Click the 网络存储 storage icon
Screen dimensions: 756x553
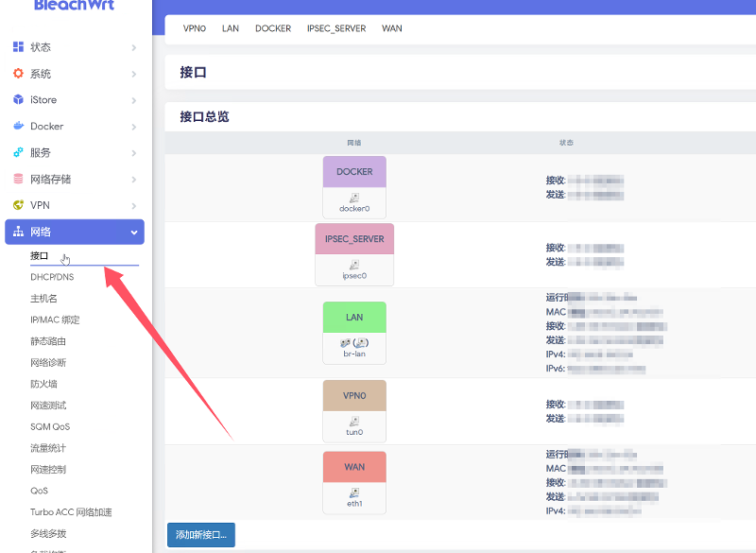(x=16, y=179)
